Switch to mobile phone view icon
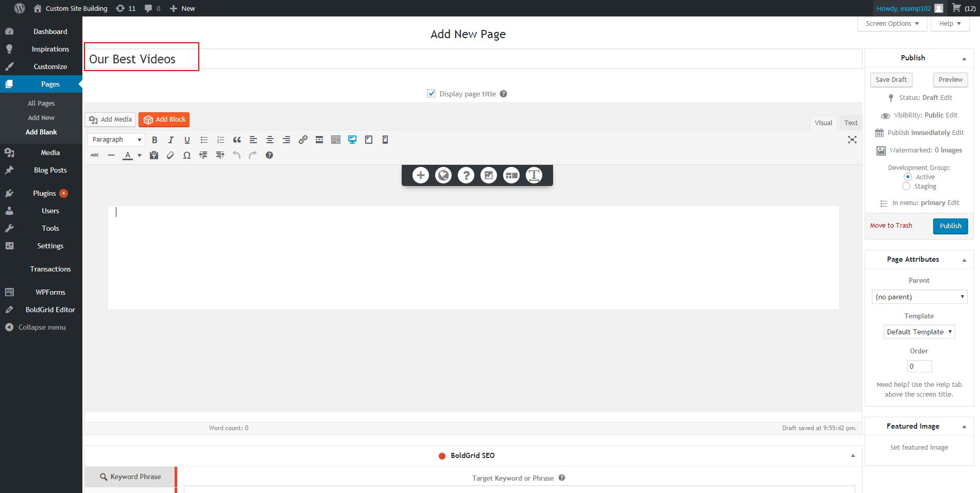Image resolution: width=980 pixels, height=493 pixels. [x=385, y=140]
